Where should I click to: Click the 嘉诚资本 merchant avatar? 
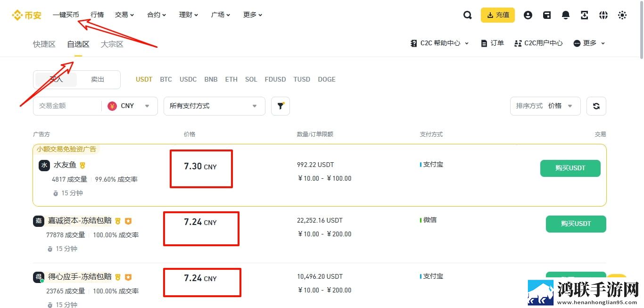tap(39, 221)
